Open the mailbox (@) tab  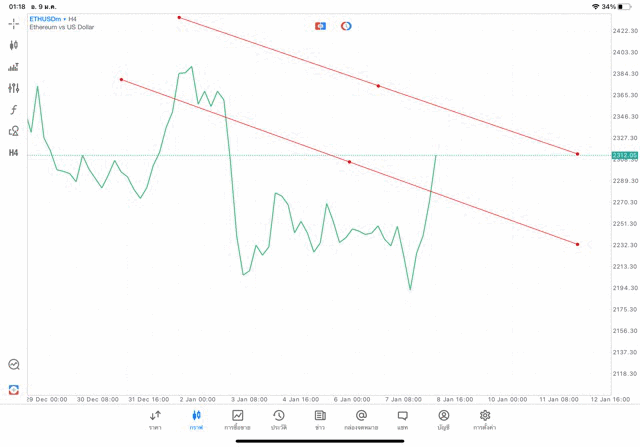pyautogui.click(x=361, y=419)
